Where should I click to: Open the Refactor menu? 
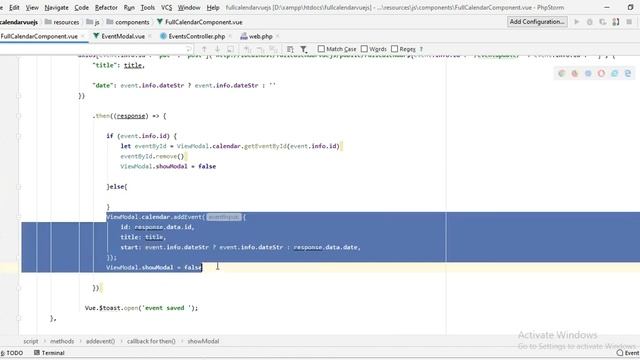[x=106, y=7]
